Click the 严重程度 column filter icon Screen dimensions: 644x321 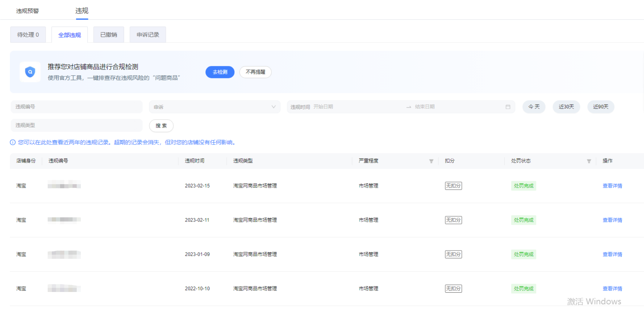pos(431,161)
